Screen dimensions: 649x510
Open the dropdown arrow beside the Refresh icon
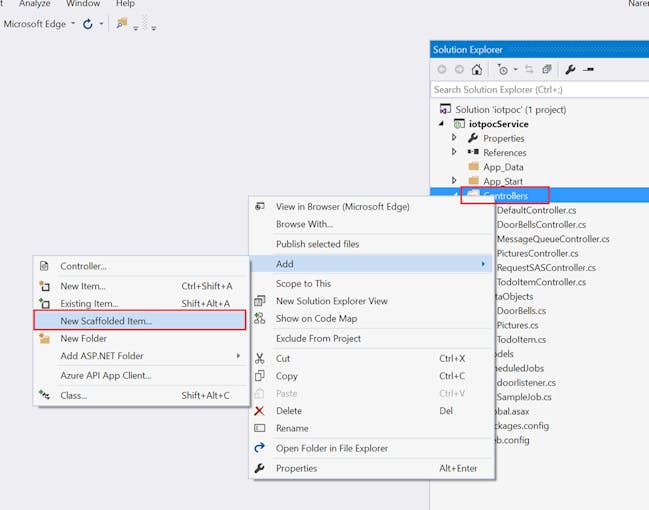tap(101, 24)
